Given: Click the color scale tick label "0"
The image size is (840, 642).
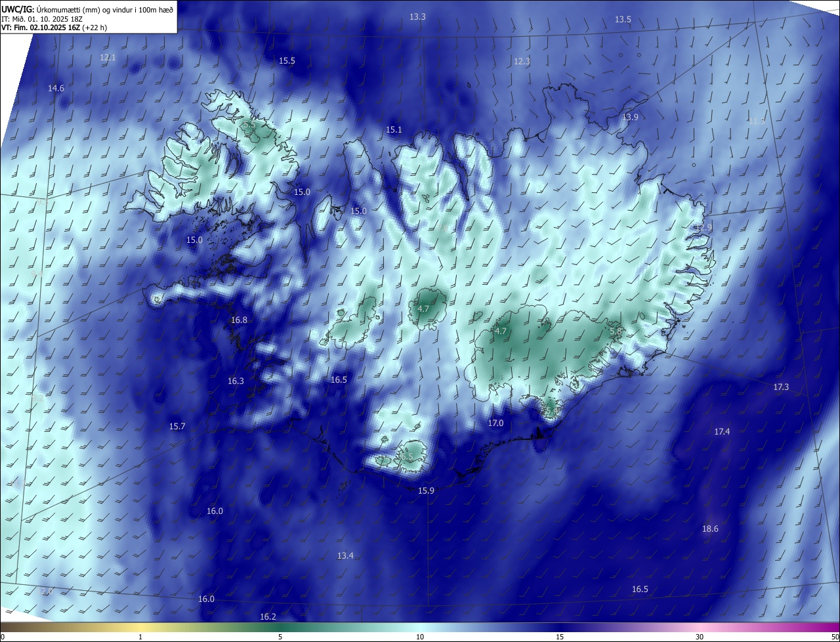Looking at the screenshot, I should pos(3,637).
